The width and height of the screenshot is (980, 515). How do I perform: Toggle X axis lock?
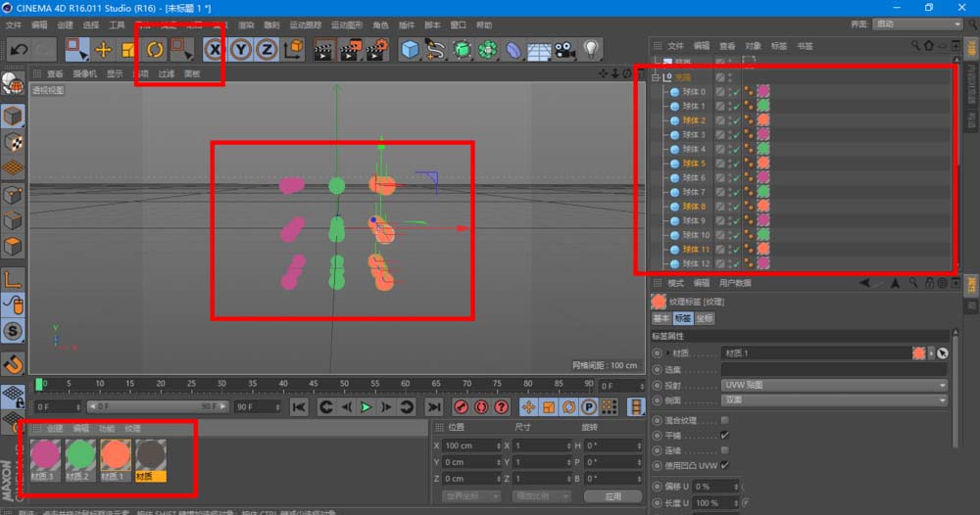tap(215, 49)
